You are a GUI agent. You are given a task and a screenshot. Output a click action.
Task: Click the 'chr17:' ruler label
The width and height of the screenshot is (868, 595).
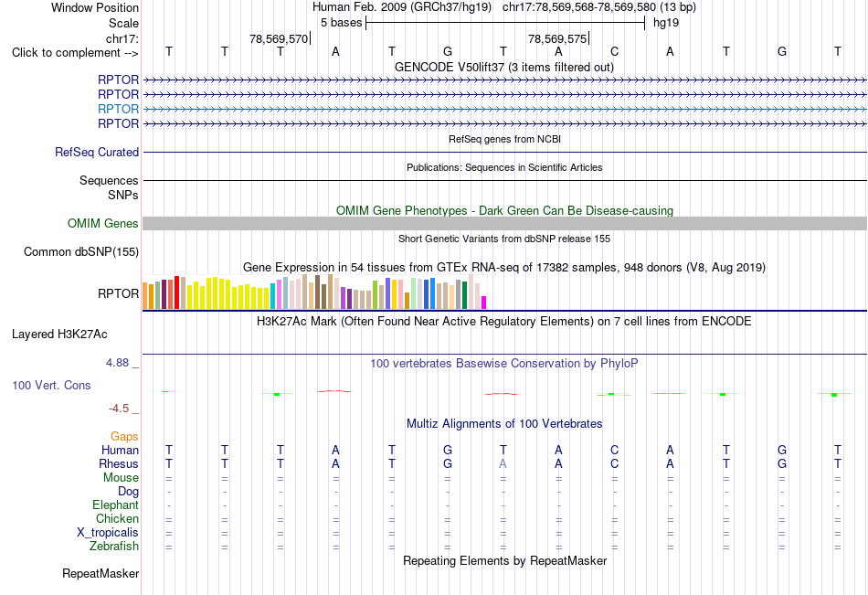[x=122, y=38]
